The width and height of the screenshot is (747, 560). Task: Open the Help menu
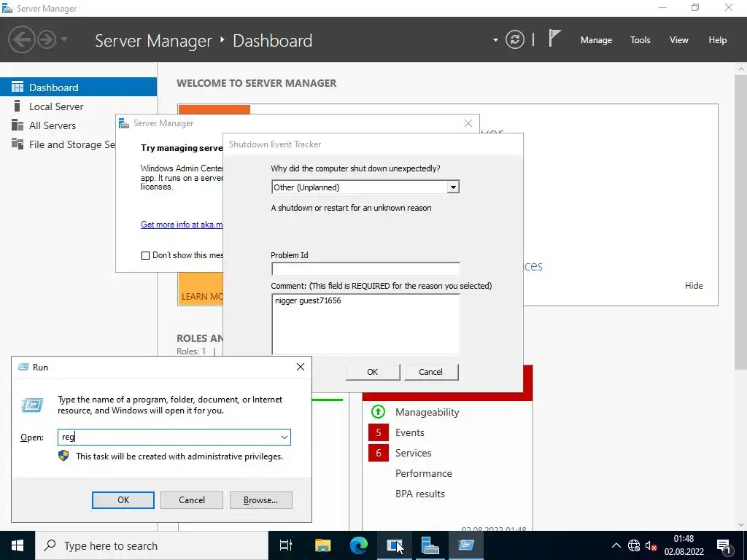[x=717, y=40]
